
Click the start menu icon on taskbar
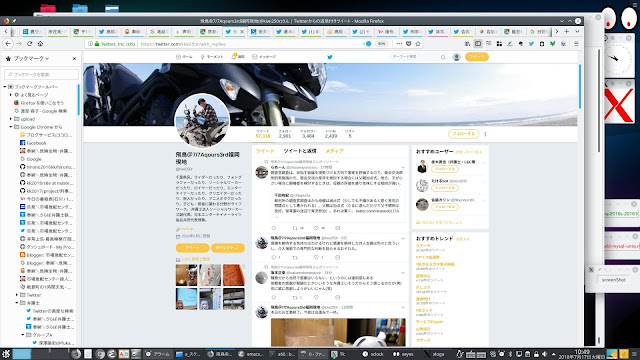click(x=6, y=354)
